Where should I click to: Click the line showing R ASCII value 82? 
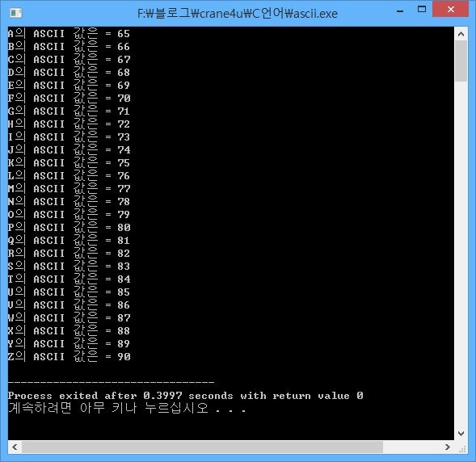[x=70, y=253]
